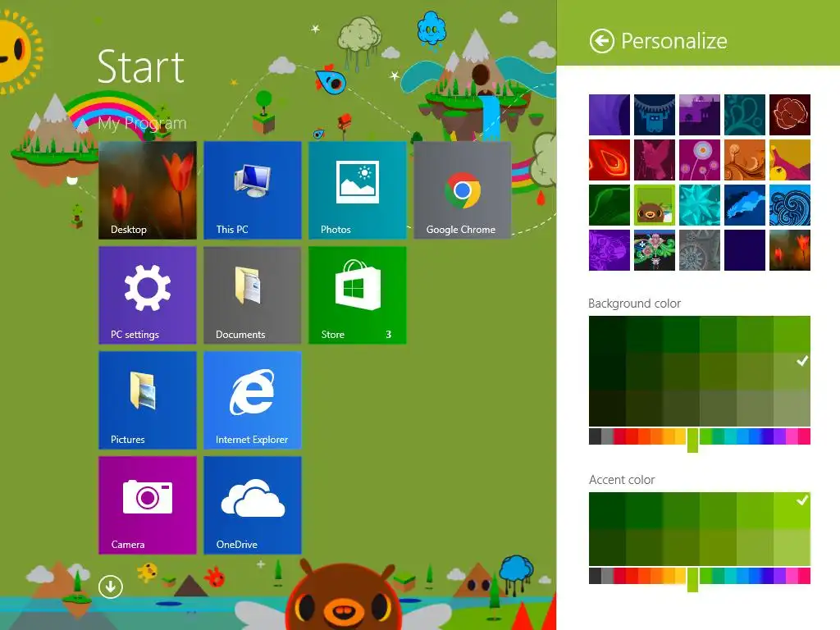Pick the orange swirl background design

(x=744, y=160)
